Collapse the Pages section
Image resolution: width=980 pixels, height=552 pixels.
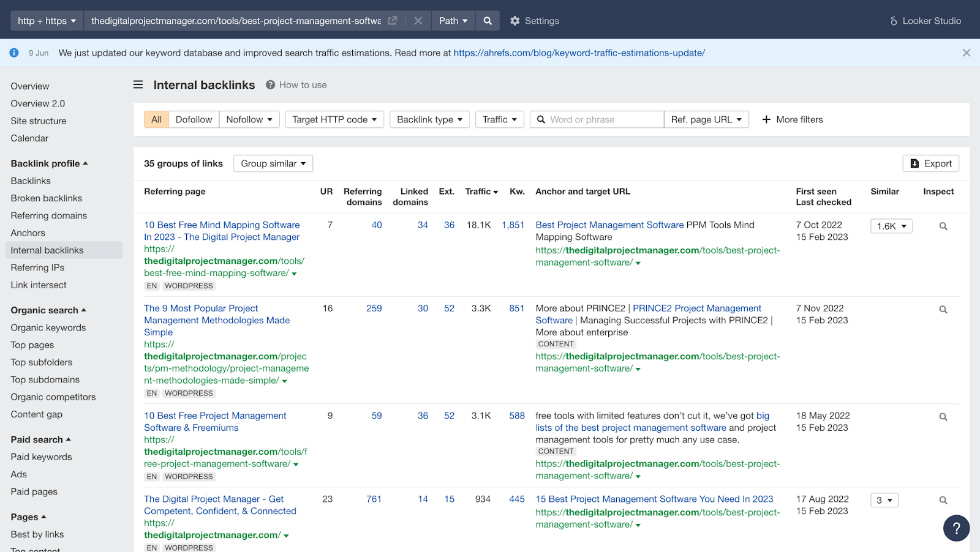28,517
